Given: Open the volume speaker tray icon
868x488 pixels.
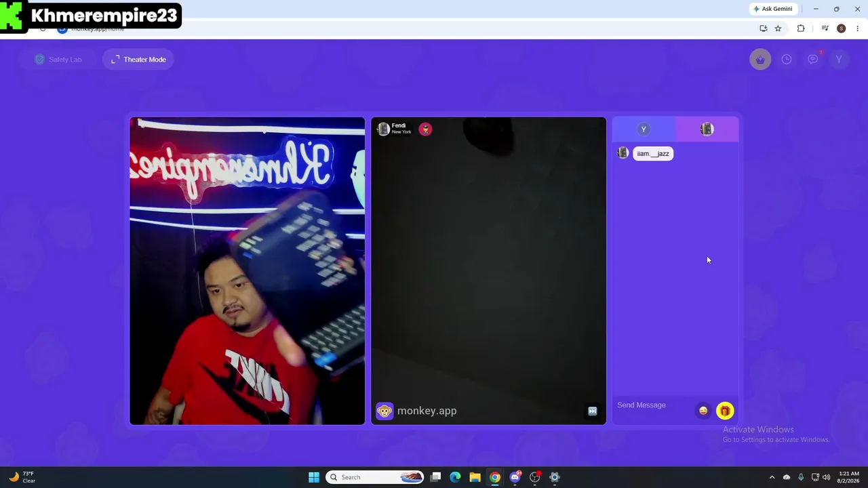Looking at the screenshot, I should click(827, 477).
